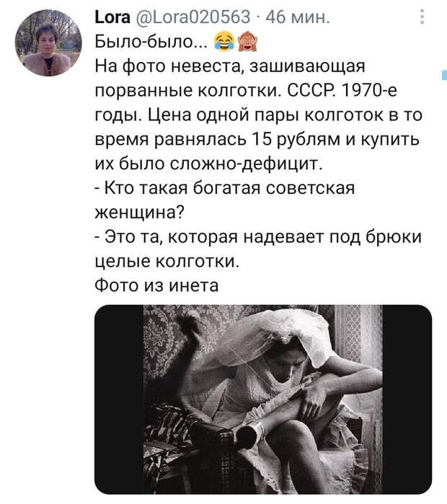Click the laughing-crying face emoji
The height and width of the screenshot is (504, 447).
pyautogui.click(x=224, y=42)
